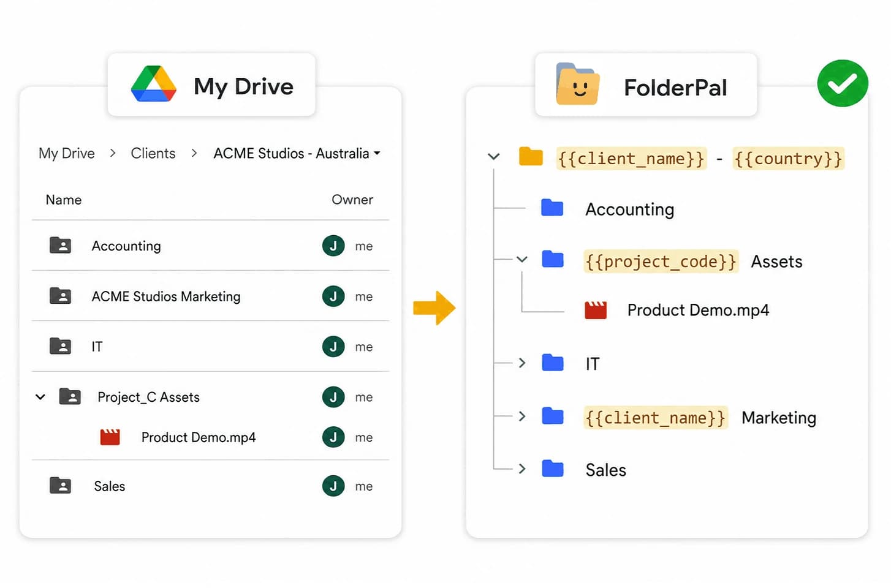Click 'me' owner text on Accounting row

coord(364,246)
